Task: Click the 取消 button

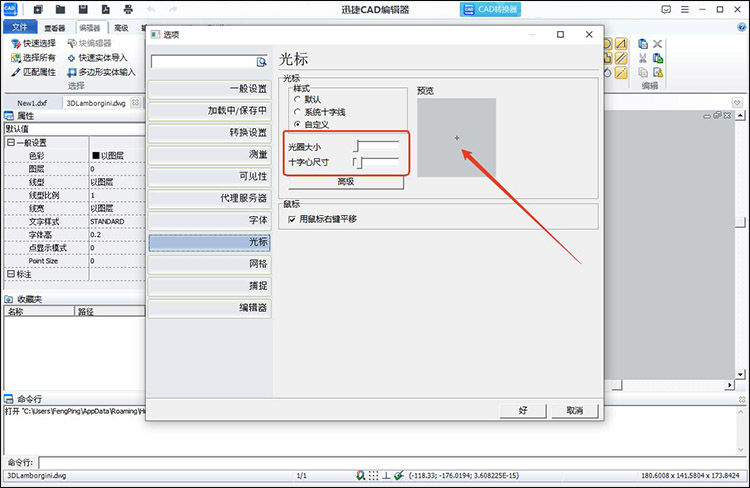Action: (x=574, y=410)
